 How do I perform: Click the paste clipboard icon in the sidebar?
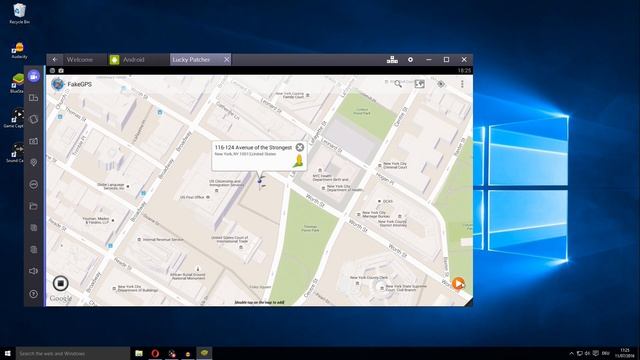33,249
